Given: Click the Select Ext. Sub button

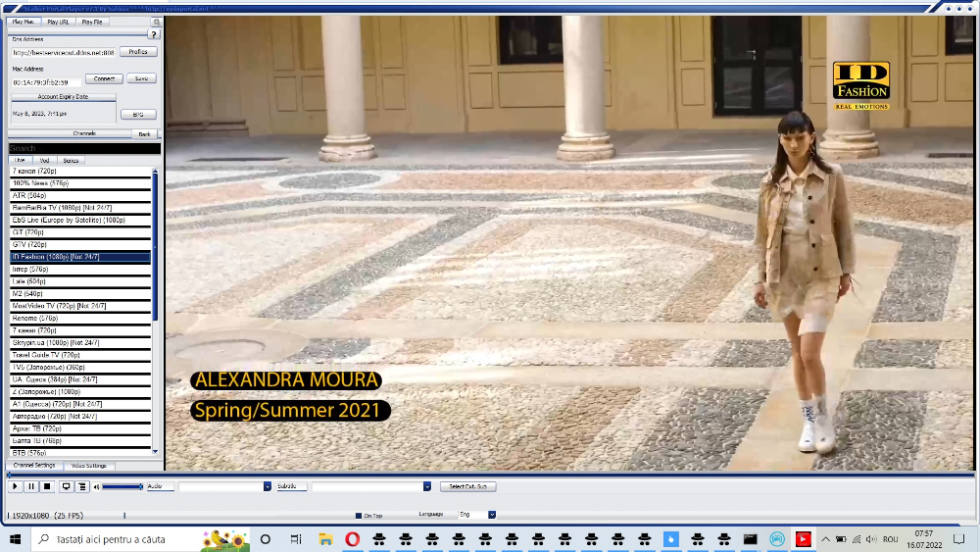Looking at the screenshot, I should [468, 486].
